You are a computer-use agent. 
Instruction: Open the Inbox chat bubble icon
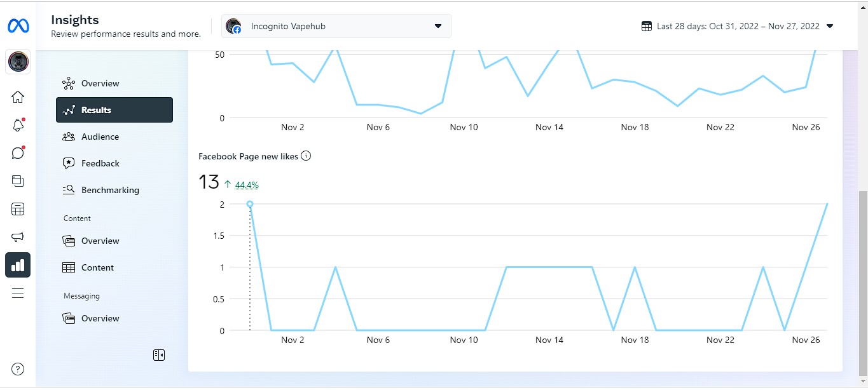click(18, 153)
